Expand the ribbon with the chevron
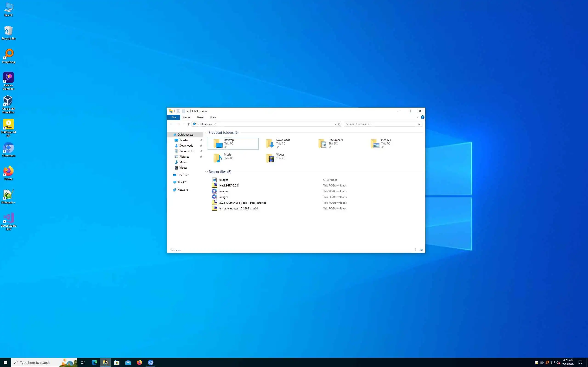Image resolution: width=588 pixels, height=367 pixels. click(417, 117)
